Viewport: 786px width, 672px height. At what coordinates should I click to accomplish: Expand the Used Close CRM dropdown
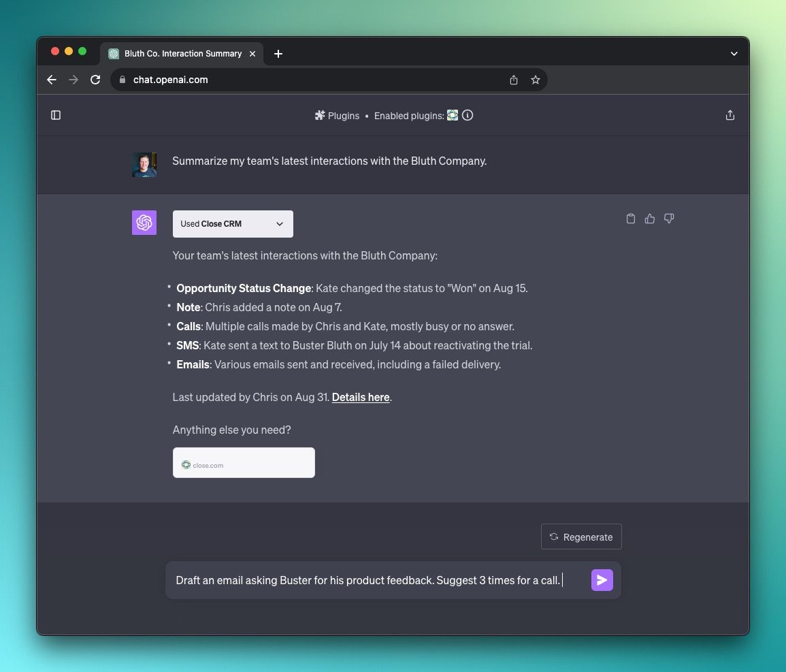(233, 224)
